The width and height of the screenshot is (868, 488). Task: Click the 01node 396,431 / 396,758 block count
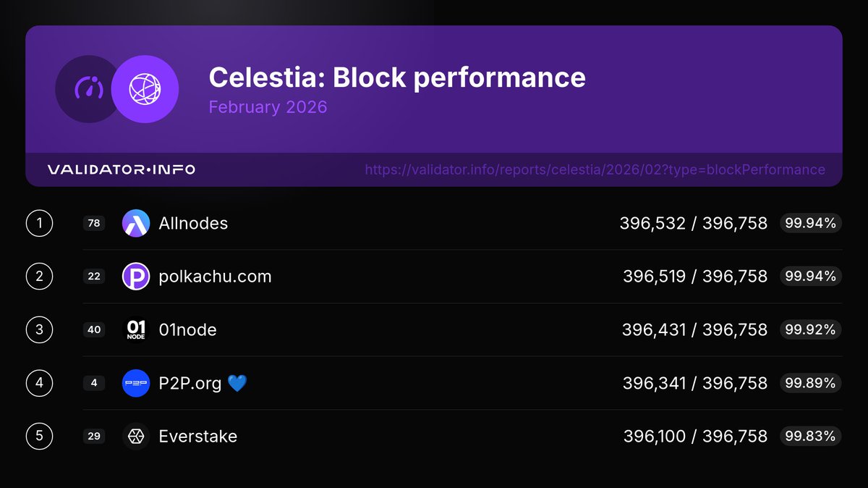pyautogui.click(x=694, y=329)
